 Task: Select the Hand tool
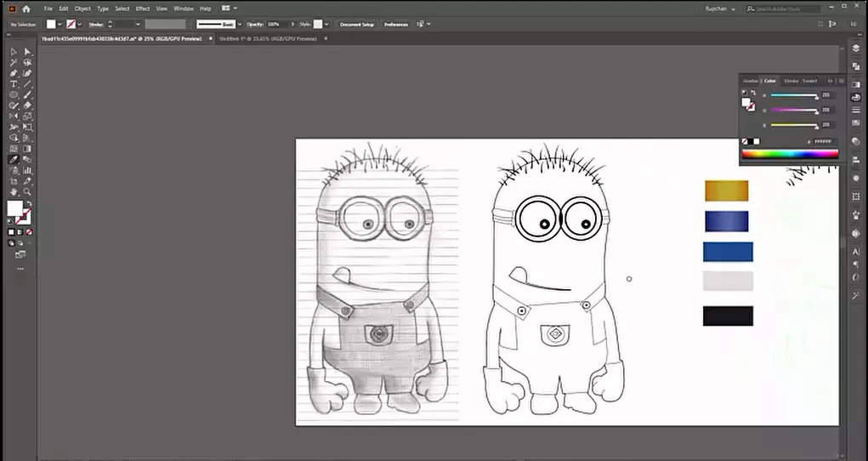point(14,191)
